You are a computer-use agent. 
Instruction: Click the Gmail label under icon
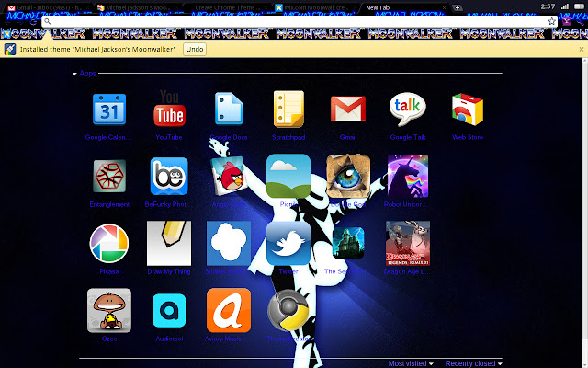(348, 137)
